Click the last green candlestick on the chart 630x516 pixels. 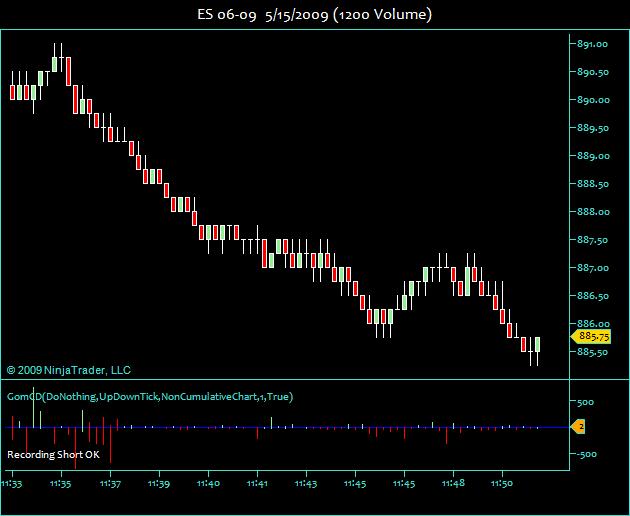537,345
